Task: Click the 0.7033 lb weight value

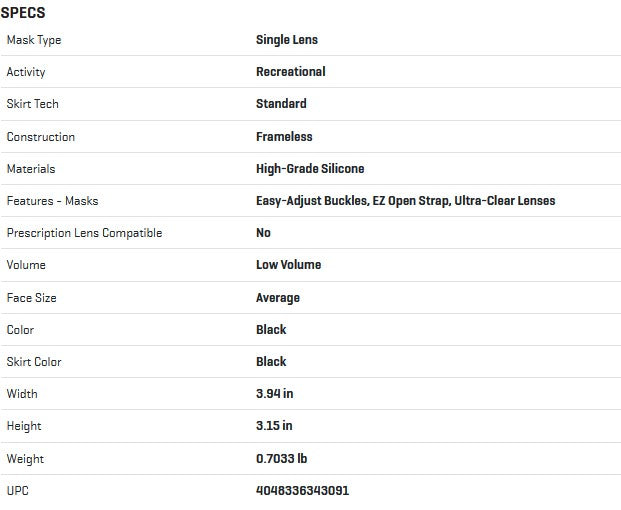Action: [282, 459]
